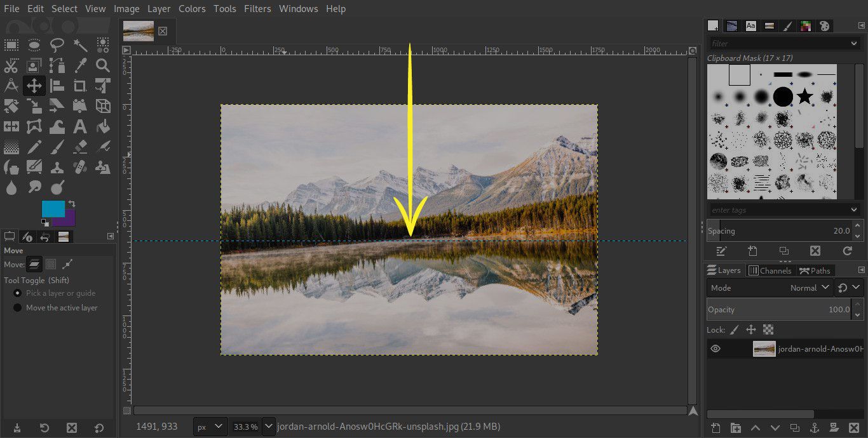The height and width of the screenshot is (438, 868).
Task: Open the Filters menu
Action: point(257,9)
